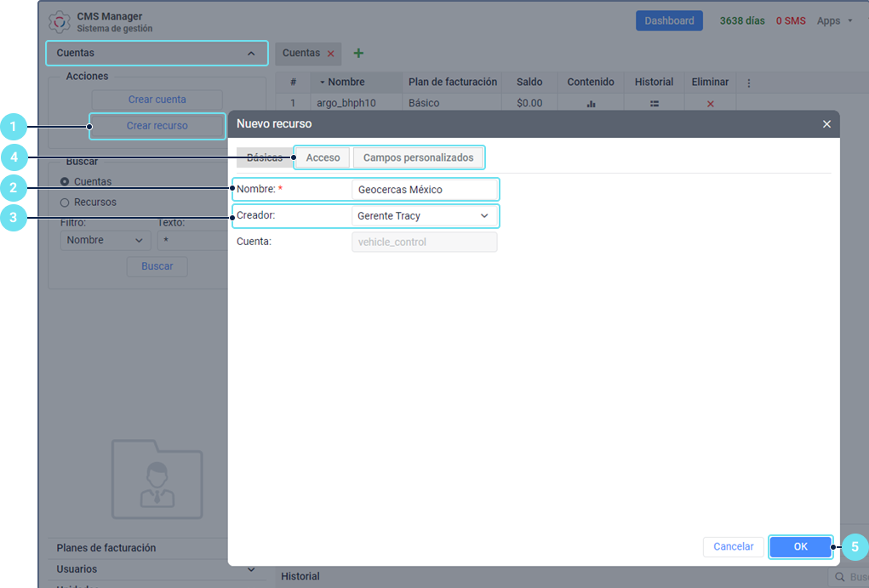The image size is (869, 588).
Task: Select the Cuentas radio button
Action: pyautogui.click(x=65, y=182)
